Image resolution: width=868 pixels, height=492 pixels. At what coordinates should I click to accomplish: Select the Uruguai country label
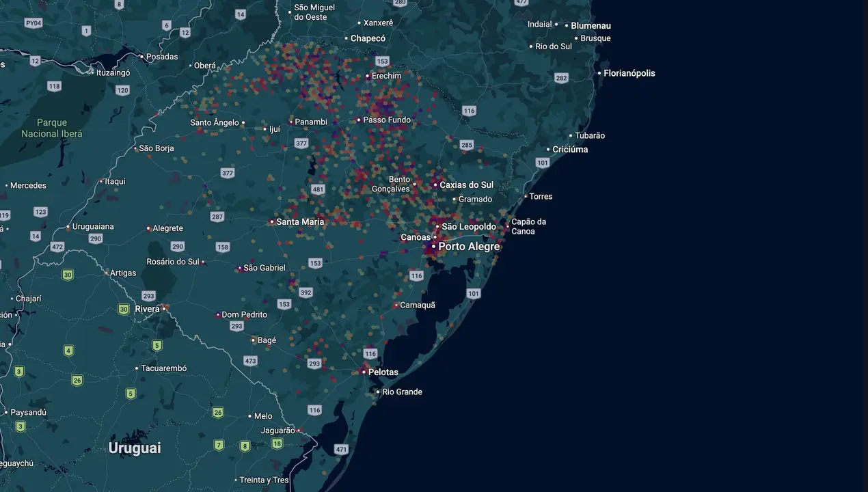coord(135,448)
